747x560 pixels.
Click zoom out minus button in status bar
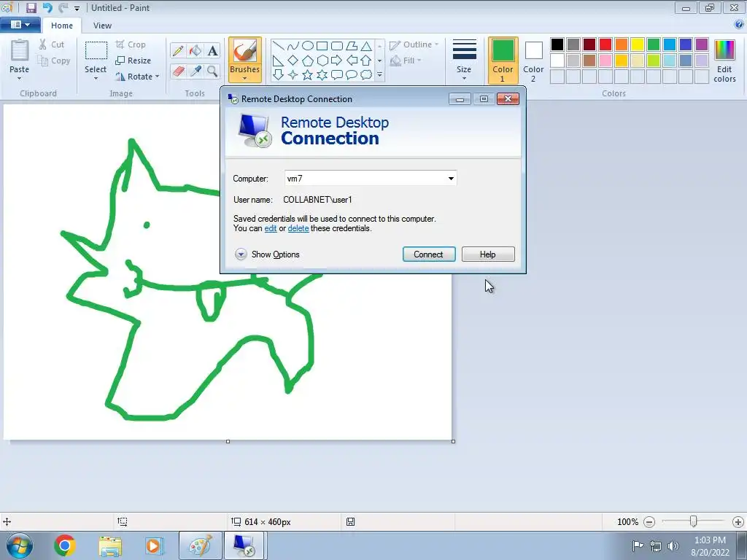pyautogui.click(x=649, y=522)
